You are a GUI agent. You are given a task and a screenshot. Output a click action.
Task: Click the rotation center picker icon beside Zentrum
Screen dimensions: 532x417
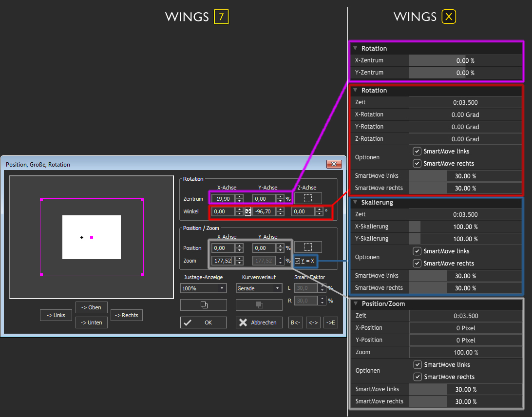click(308, 198)
